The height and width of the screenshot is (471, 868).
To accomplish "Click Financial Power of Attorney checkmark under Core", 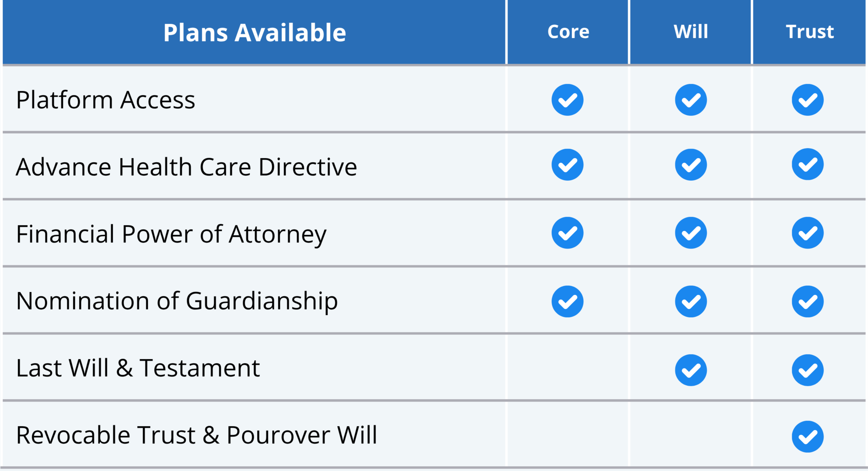I will [568, 233].
